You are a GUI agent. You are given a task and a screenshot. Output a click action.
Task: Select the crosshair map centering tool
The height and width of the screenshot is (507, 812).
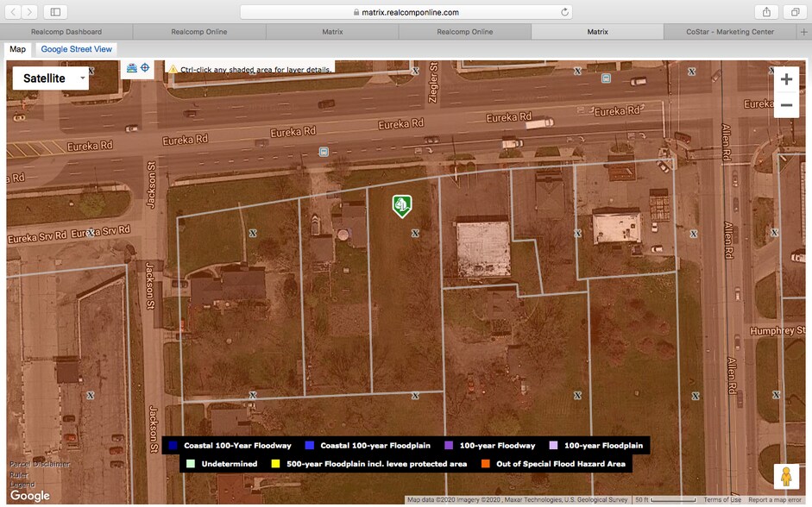pos(144,67)
